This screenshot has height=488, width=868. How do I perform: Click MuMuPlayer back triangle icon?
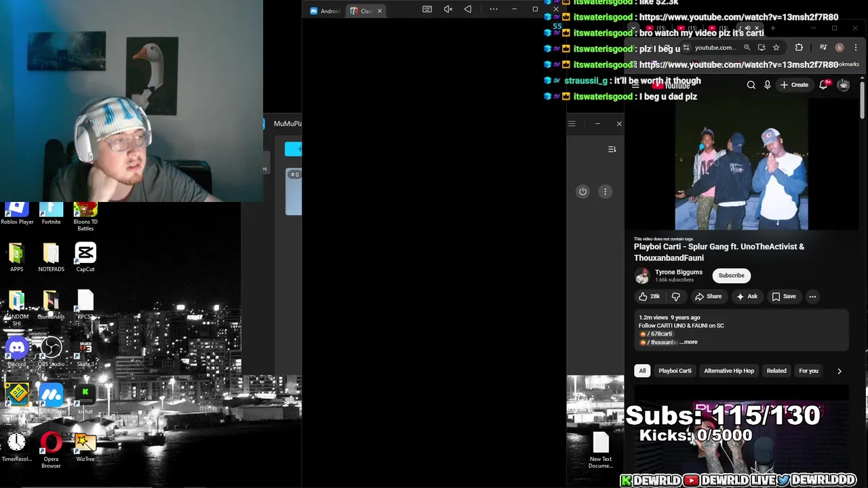tap(468, 9)
